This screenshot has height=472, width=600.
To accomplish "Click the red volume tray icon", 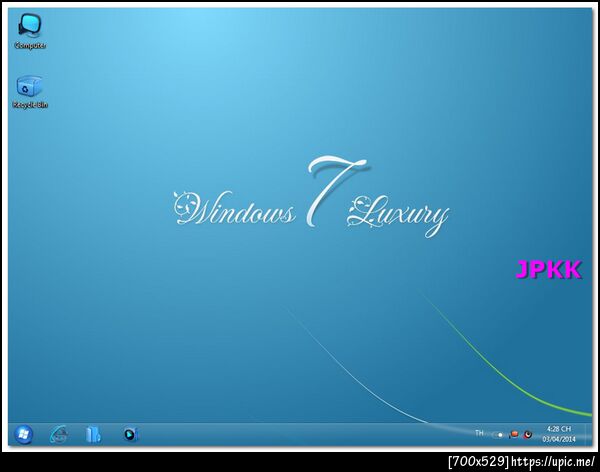I will pos(528,434).
